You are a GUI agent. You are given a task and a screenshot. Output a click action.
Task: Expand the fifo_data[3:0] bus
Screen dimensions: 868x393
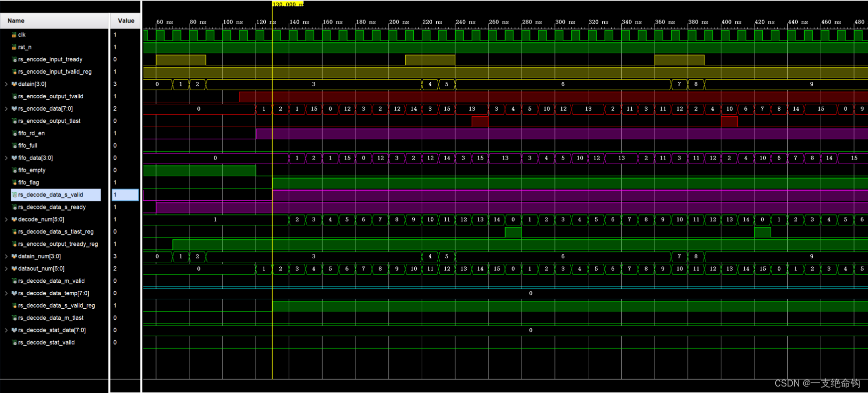click(x=6, y=158)
